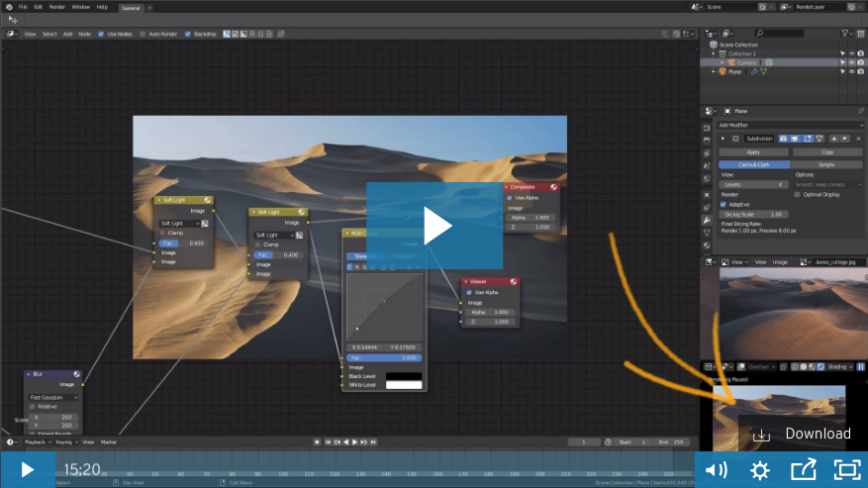868x488 pixels.
Task: Click the White Level color swatch
Action: pos(404,385)
